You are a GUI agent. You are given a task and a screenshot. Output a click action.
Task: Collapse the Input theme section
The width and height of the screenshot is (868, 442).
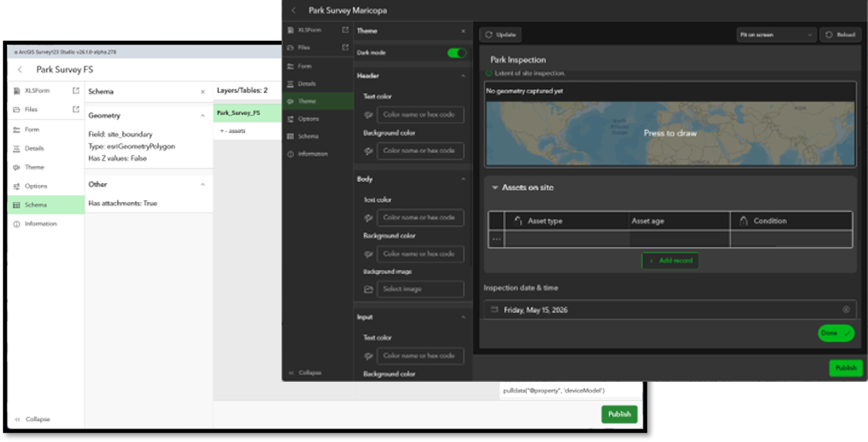[463, 317]
